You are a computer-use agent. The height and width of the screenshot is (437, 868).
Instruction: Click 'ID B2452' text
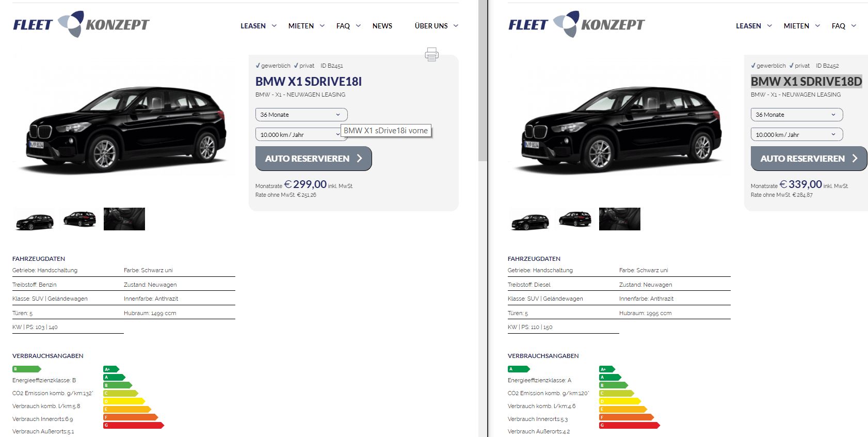pyautogui.click(x=827, y=66)
